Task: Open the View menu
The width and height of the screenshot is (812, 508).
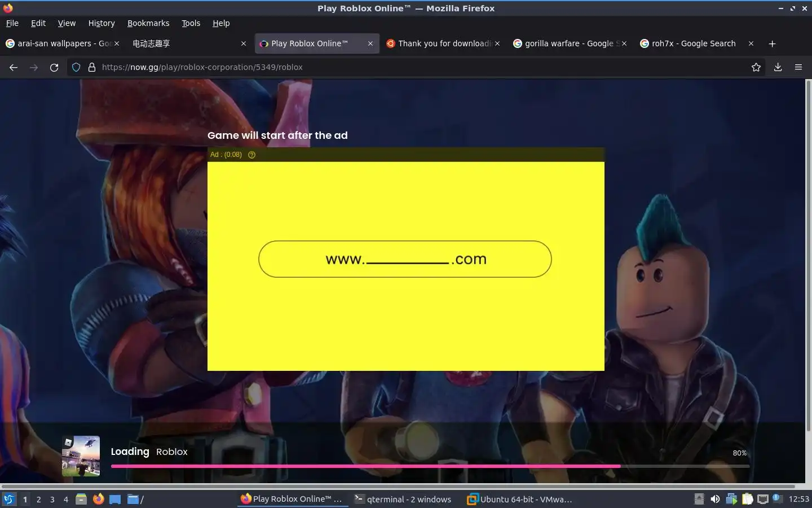Action: click(x=67, y=23)
